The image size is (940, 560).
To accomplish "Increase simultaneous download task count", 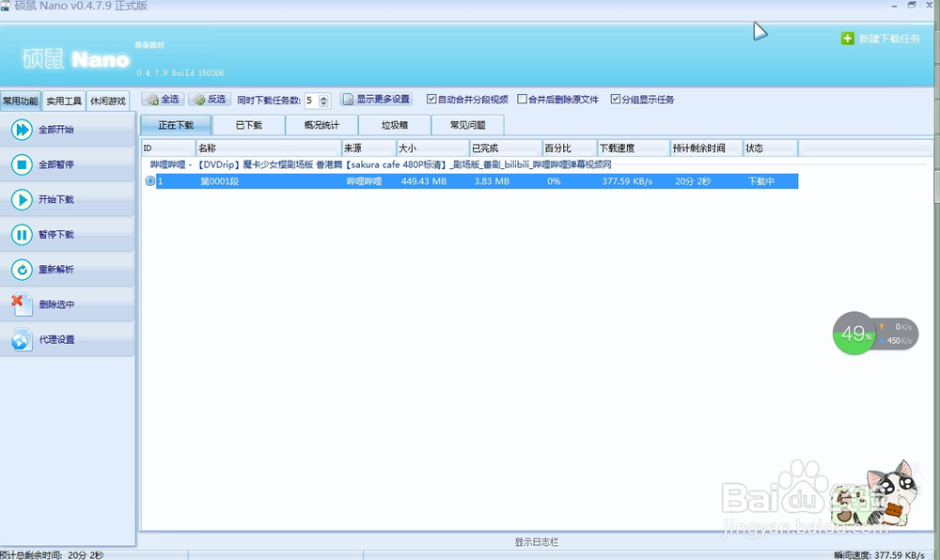I will 323,97.
